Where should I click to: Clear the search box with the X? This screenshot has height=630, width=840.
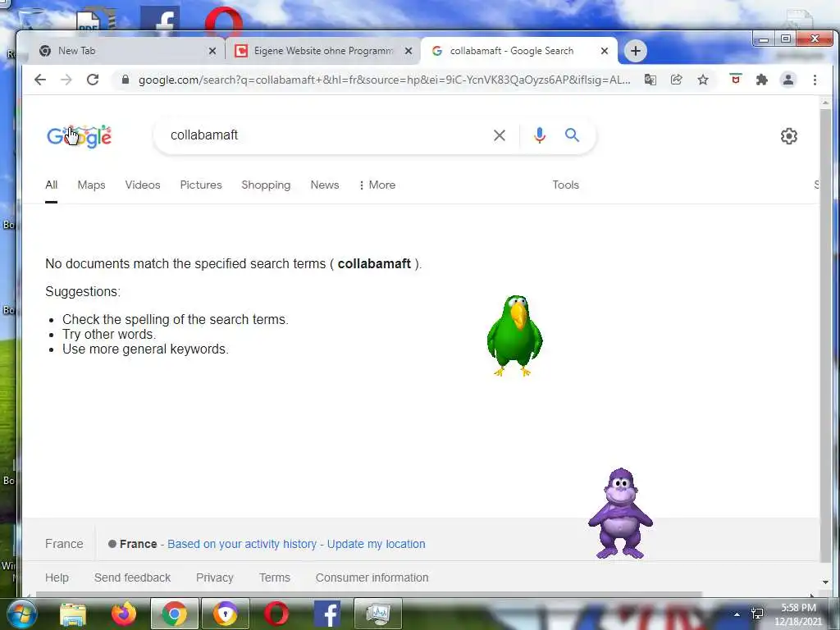coord(500,135)
